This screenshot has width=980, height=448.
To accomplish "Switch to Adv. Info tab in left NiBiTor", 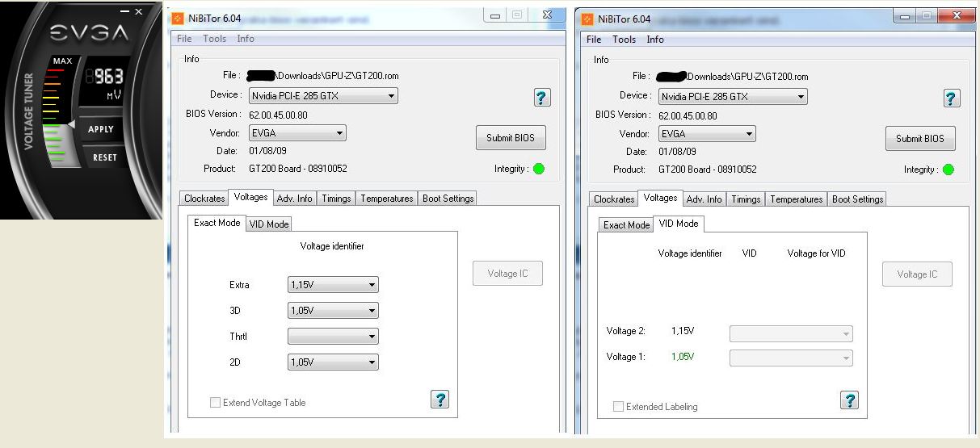I will coord(294,199).
